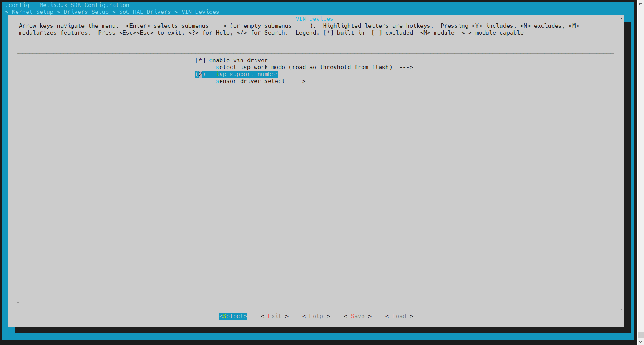The width and height of the screenshot is (644, 345).
Task: Click the Exit button
Action: pos(275,316)
